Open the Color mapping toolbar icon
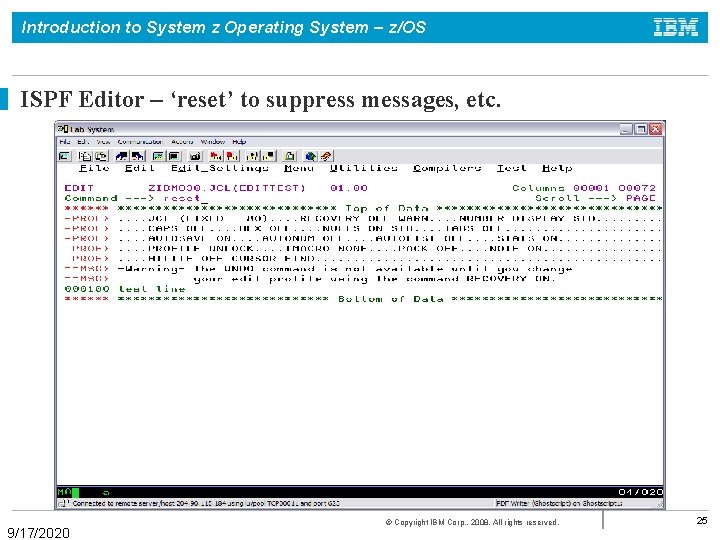The height and width of the screenshot is (540, 720). [174, 156]
